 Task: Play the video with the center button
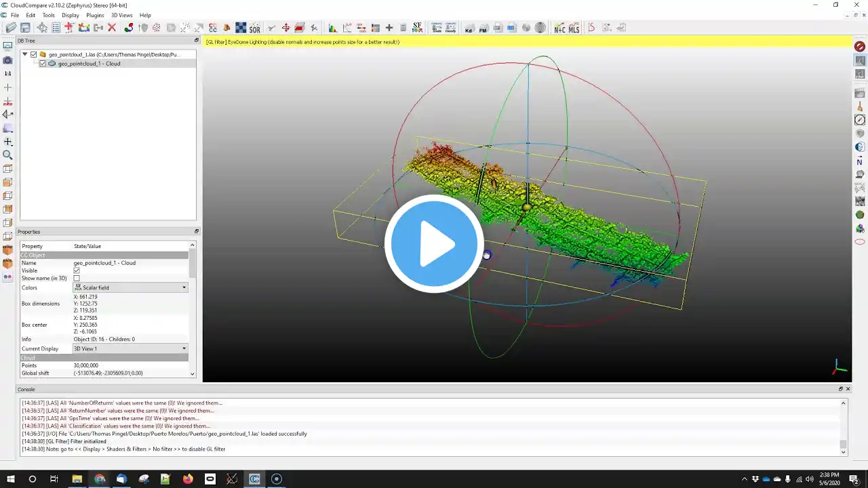pos(434,244)
